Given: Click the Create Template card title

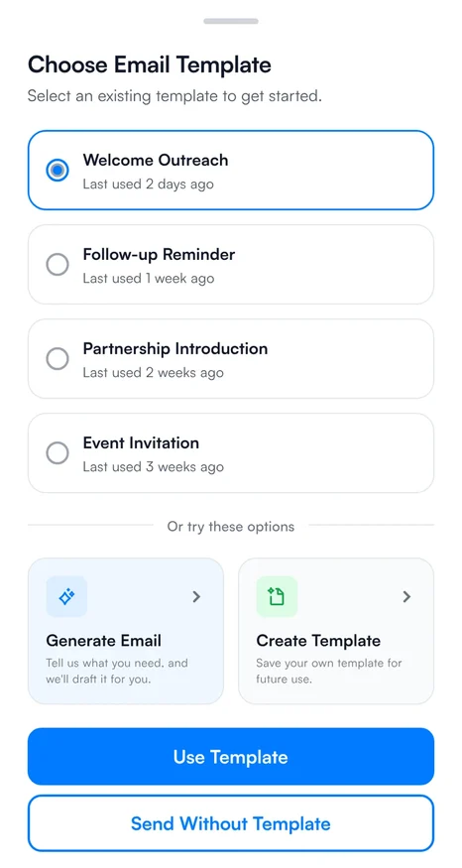Looking at the screenshot, I should point(318,641).
